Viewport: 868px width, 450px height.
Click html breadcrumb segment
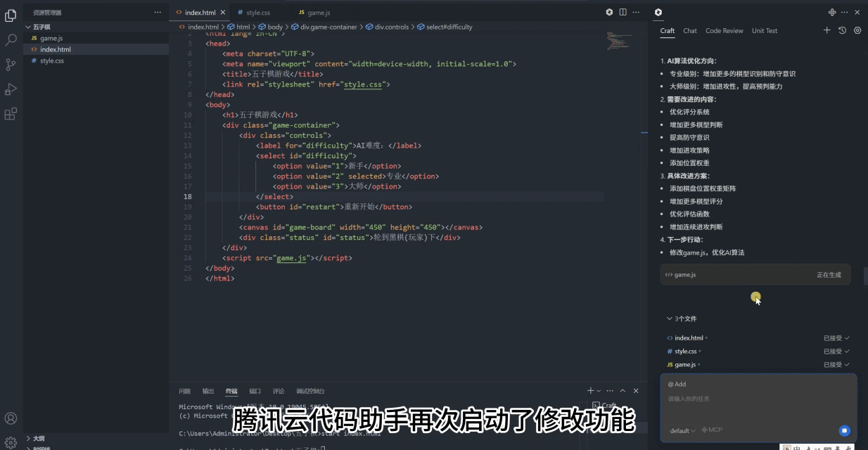(243, 27)
